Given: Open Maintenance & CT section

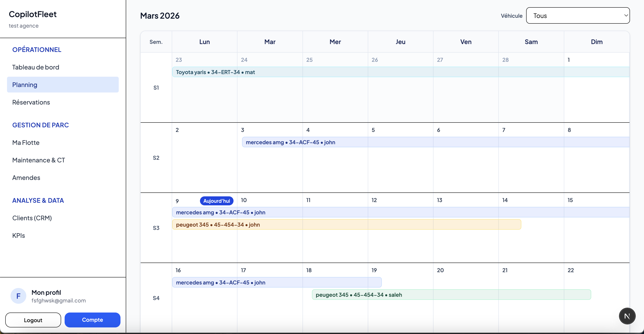Looking at the screenshot, I should click(x=39, y=160).
